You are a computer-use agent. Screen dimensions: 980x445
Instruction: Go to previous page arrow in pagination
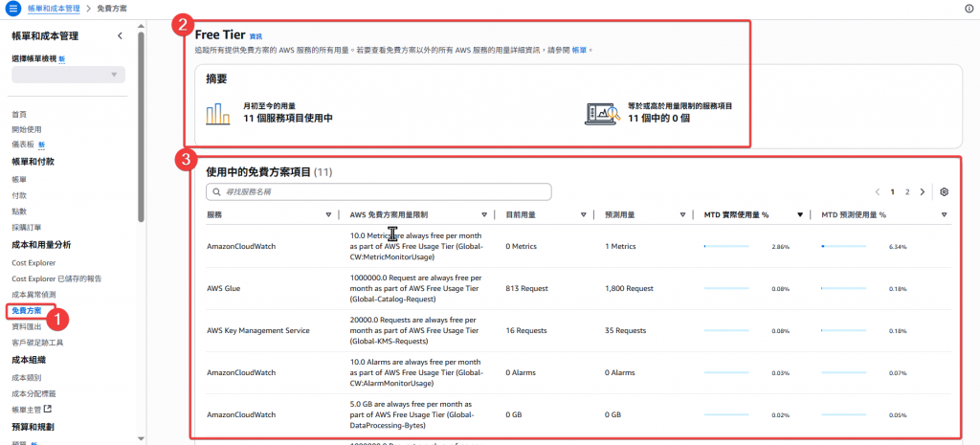point(878,191)
